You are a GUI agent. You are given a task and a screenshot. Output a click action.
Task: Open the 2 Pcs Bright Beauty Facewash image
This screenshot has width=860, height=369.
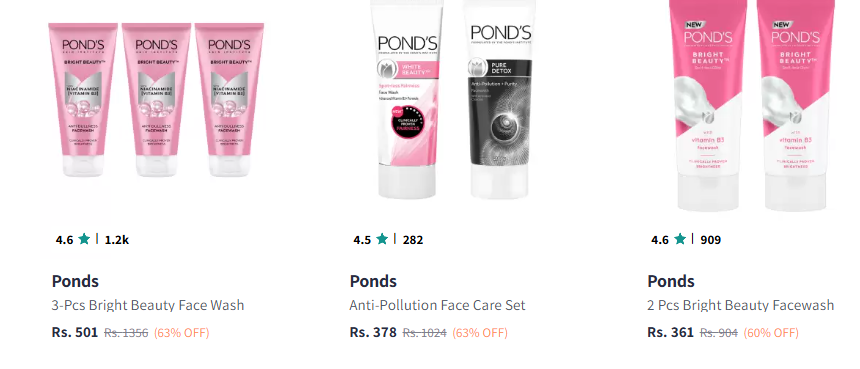(751, 106)
